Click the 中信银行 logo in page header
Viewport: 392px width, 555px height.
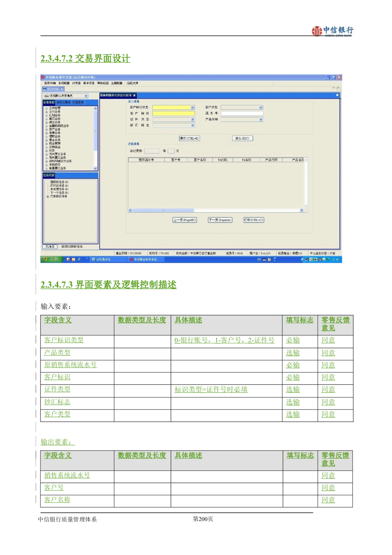tap(331, 31)
